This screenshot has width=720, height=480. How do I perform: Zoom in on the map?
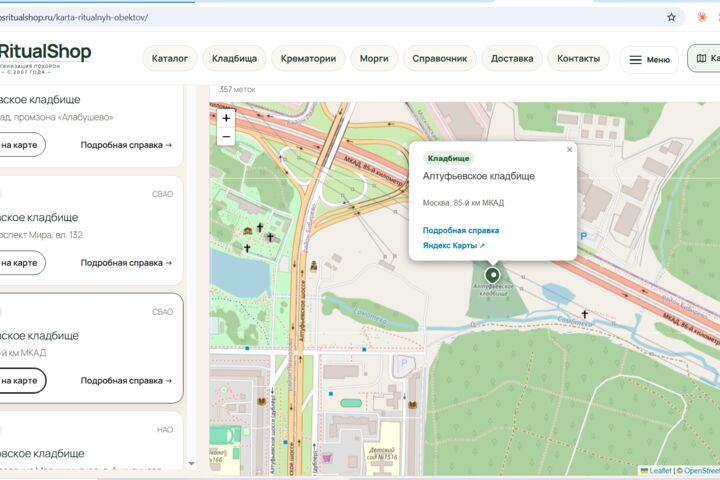click(x=226, y=118)
